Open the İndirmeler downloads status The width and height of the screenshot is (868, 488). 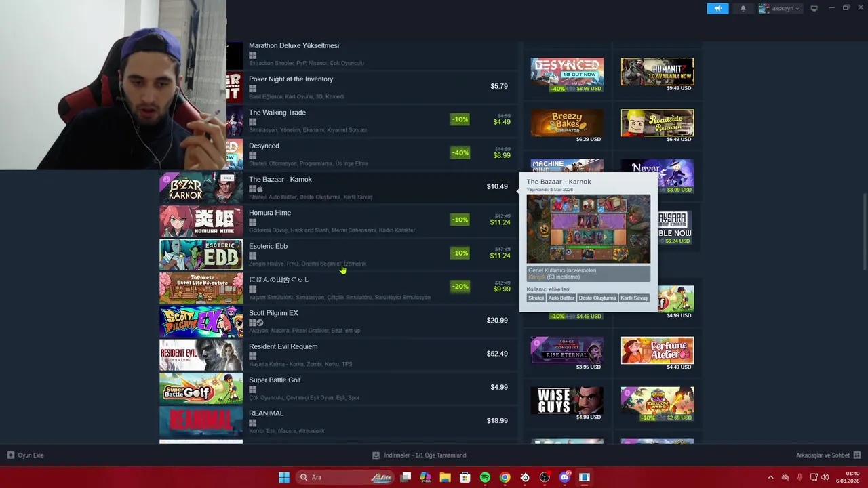[420, 455]
